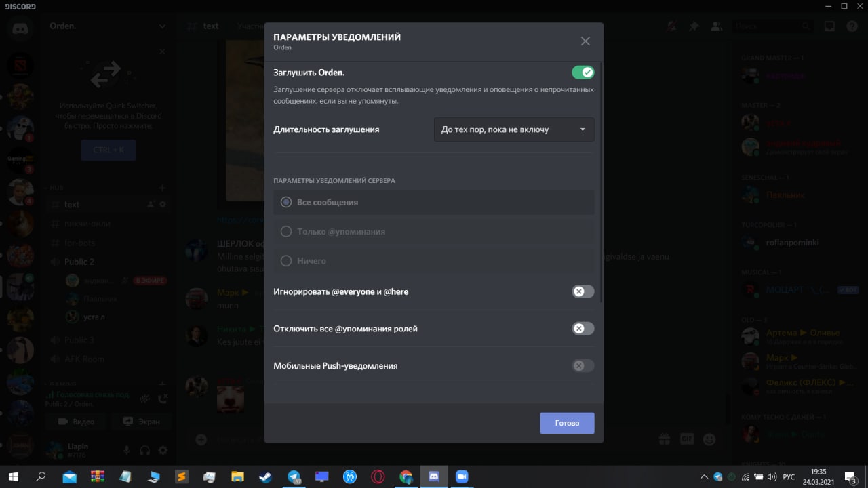Click the 'CTRL + K' button
The width and height of the screenshot is (868, 488).
point(108,150)
